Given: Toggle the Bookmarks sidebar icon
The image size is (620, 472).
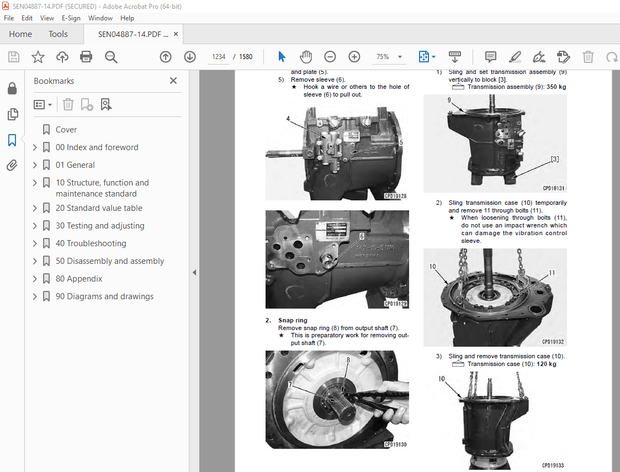Looking at the screenshot, I should [12, 140].
